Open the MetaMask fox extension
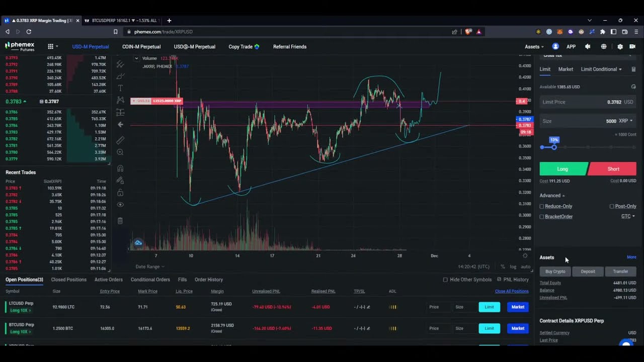Image resolution: width=644 pixels, height=362 pixels. [x=559, y=32]
